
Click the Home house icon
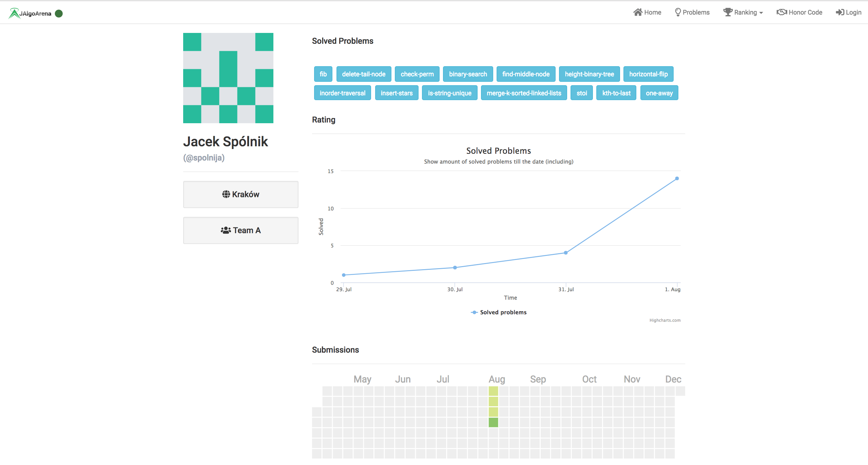click(x=638, y=12)
